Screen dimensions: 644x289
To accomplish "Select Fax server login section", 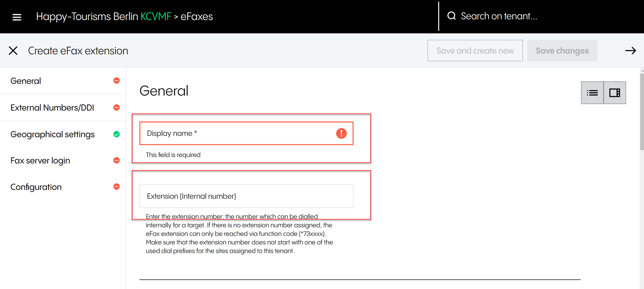I will point(40,161).
